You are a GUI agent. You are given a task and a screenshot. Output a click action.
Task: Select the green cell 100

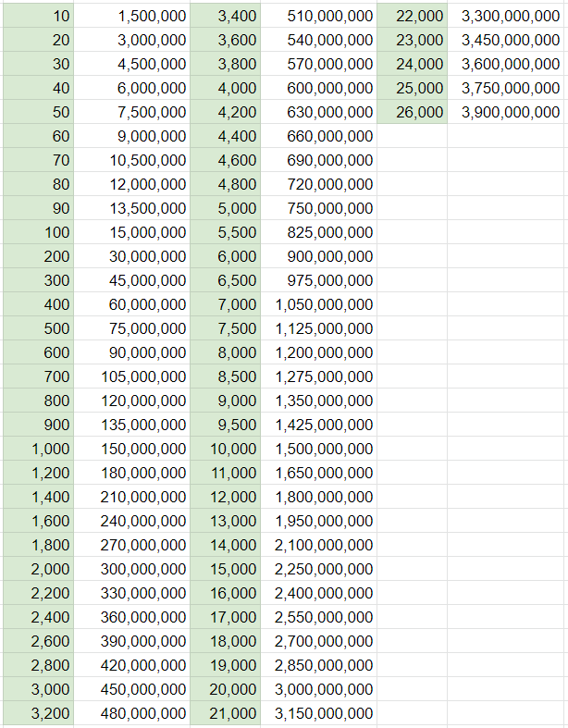click(39, 232)
